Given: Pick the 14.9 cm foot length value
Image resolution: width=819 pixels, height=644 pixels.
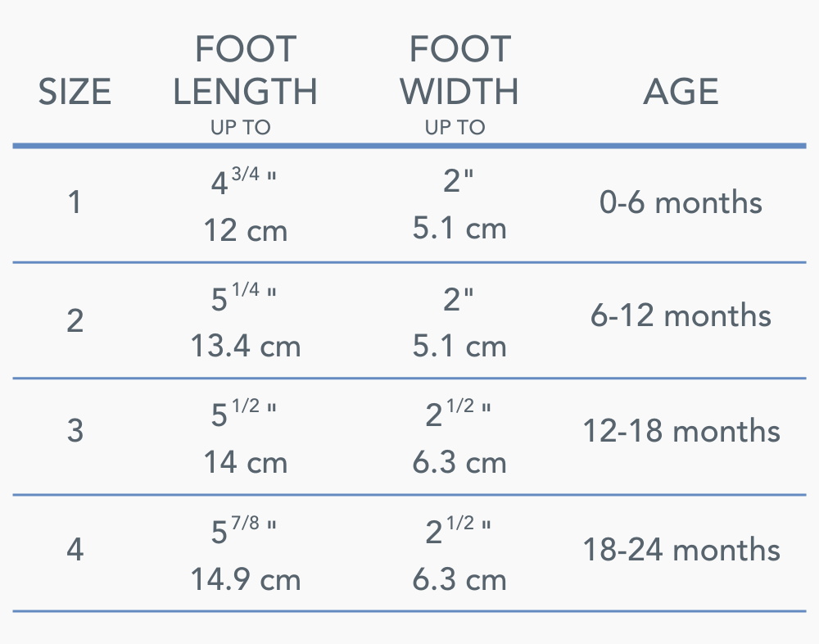Looking at the screenshot, I should [x=245, y=580].
